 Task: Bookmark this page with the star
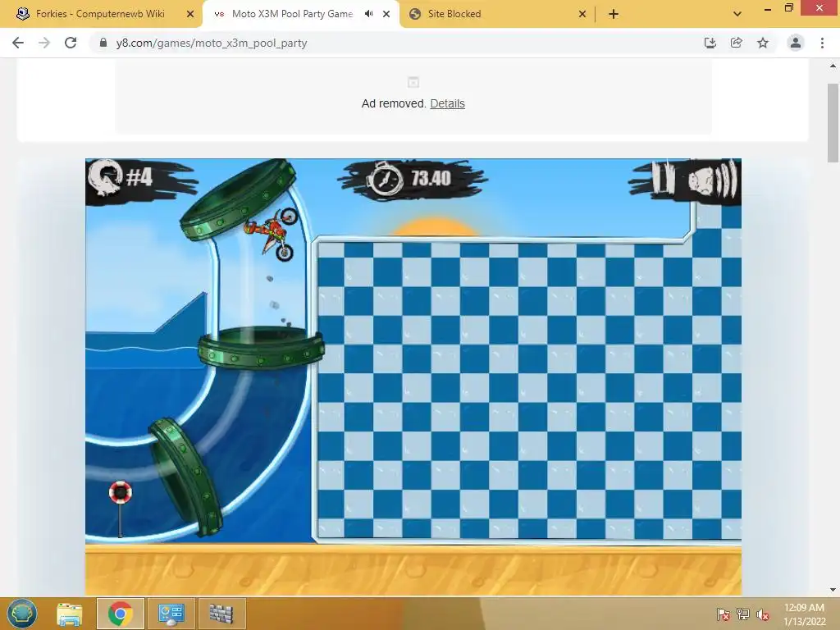[763, 43]
